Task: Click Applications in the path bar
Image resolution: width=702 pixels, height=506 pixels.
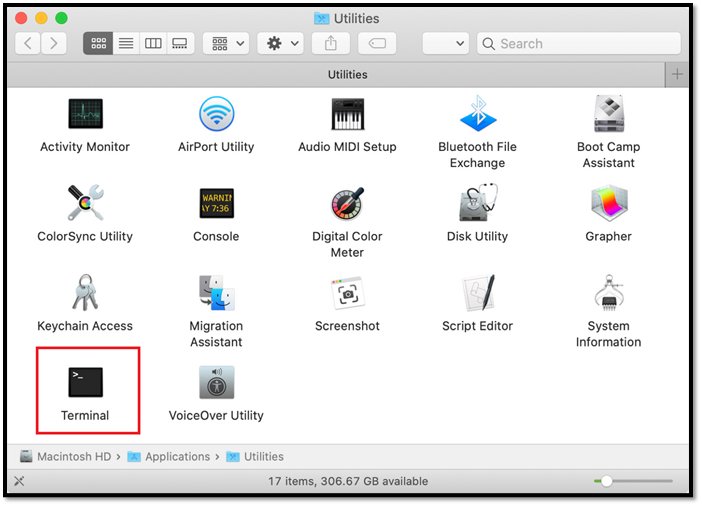Action: (x=169, y=456)
